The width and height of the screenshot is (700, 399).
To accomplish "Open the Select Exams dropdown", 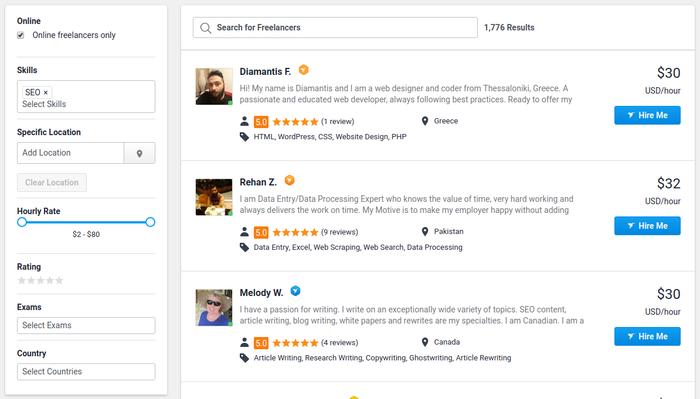I will pos(86,325).
